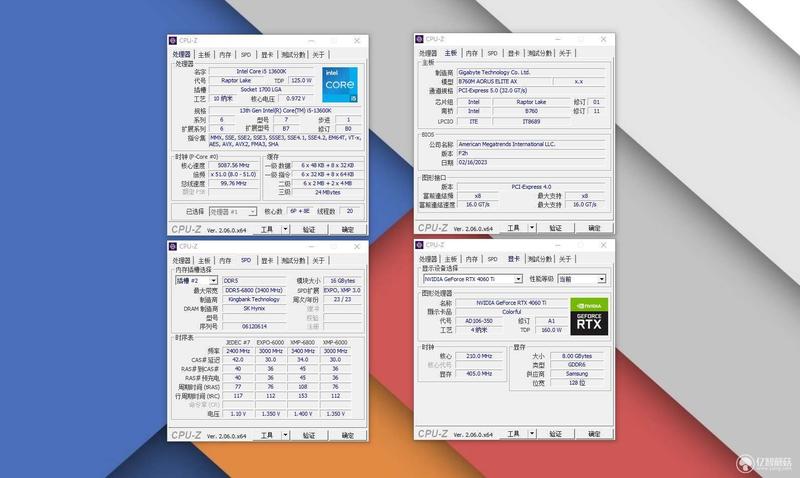Switch to 内存 tab in the mainboard window
Viewport: 800px width, 478px height.
(471, 53)
